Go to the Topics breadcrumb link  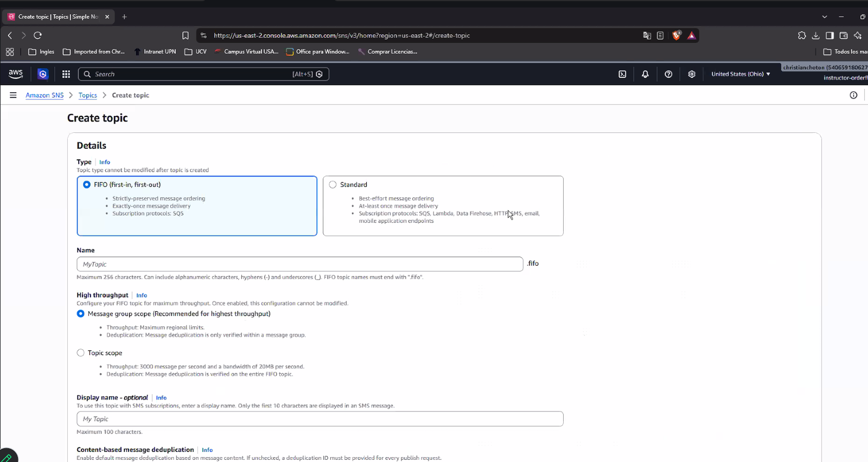88,95
